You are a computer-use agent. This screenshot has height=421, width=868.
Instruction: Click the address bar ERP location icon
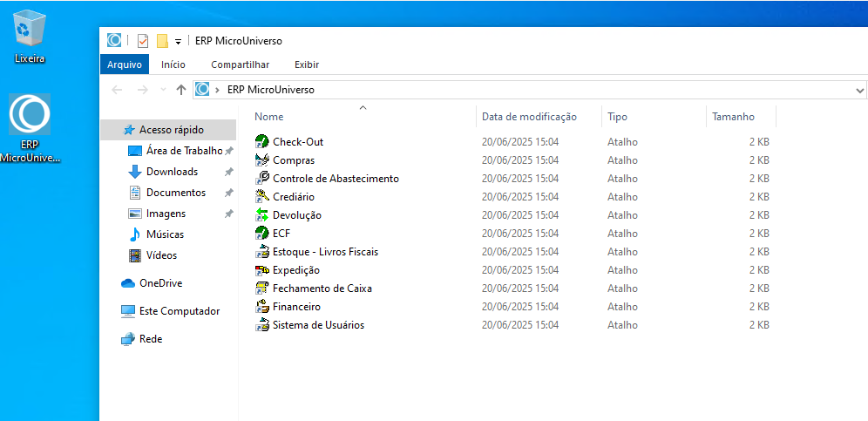(x=202, y=89)
